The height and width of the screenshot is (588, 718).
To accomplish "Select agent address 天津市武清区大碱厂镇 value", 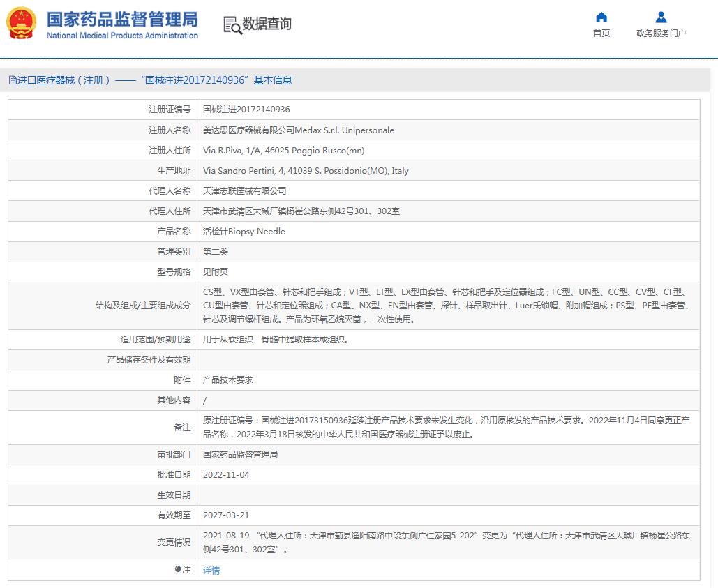I will [301, 211].
